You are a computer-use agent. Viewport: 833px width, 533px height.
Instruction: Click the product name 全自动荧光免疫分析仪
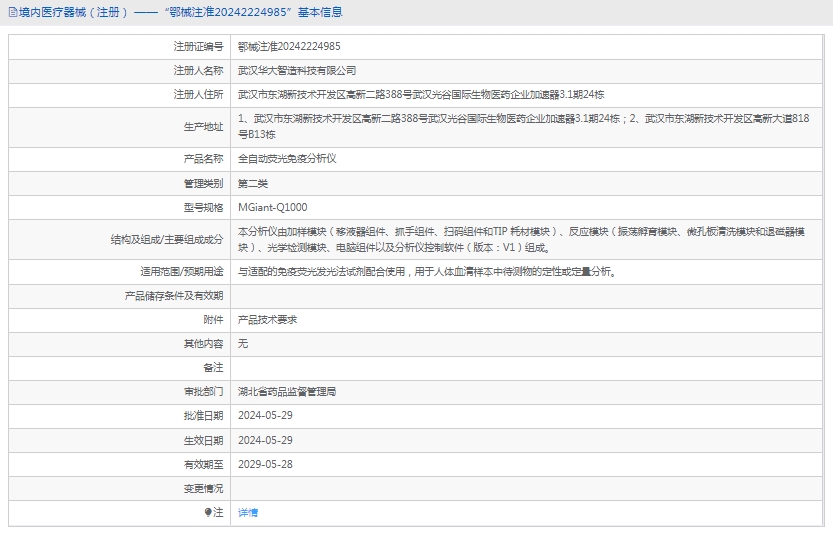click(x=287, y=159)
